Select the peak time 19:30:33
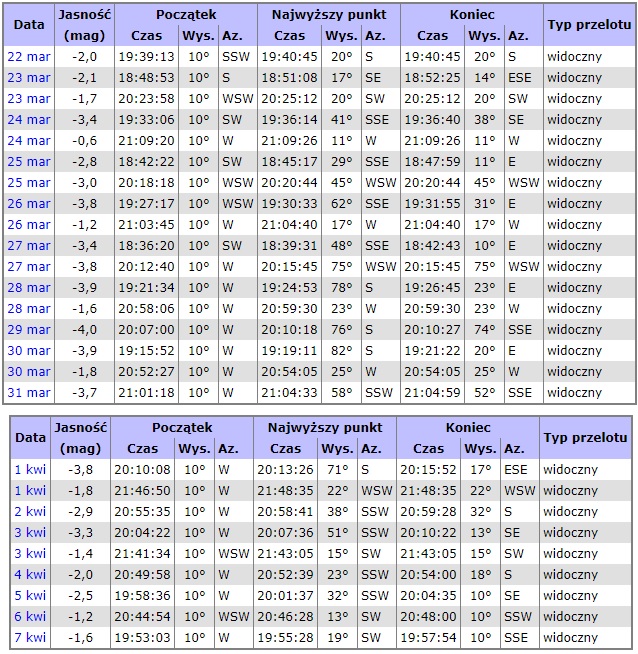Image resolution: width=638 pixels, height=654 pixels. [289, 204]
